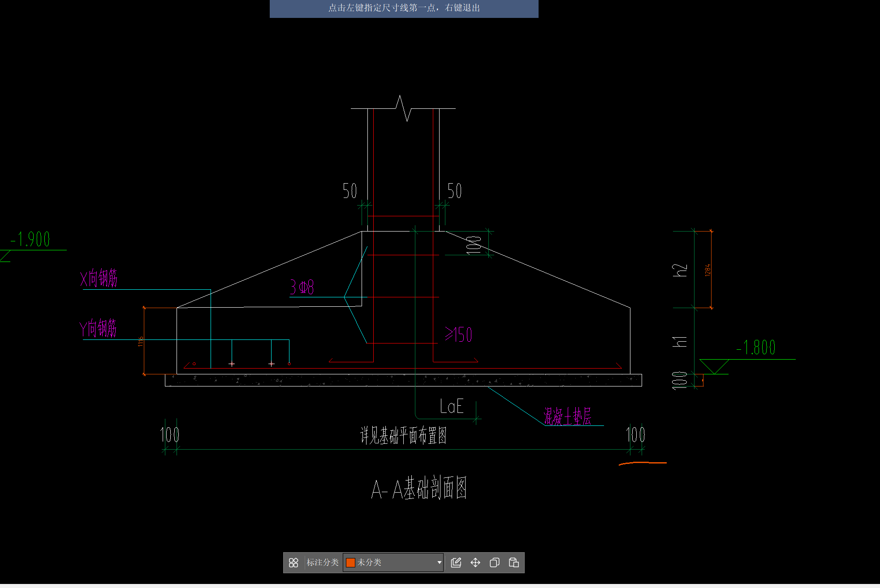The width and height of the screenshot is (880, 588).
Task: Click the prompt 点击左键指定尺寸线第一点 banner
Action: [x=404, y=8]
